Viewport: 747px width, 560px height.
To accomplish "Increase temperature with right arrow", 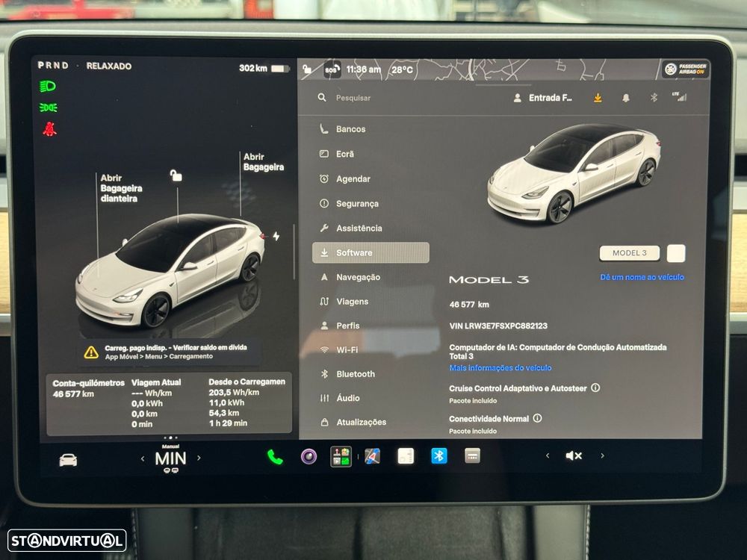I will [199, 458].
